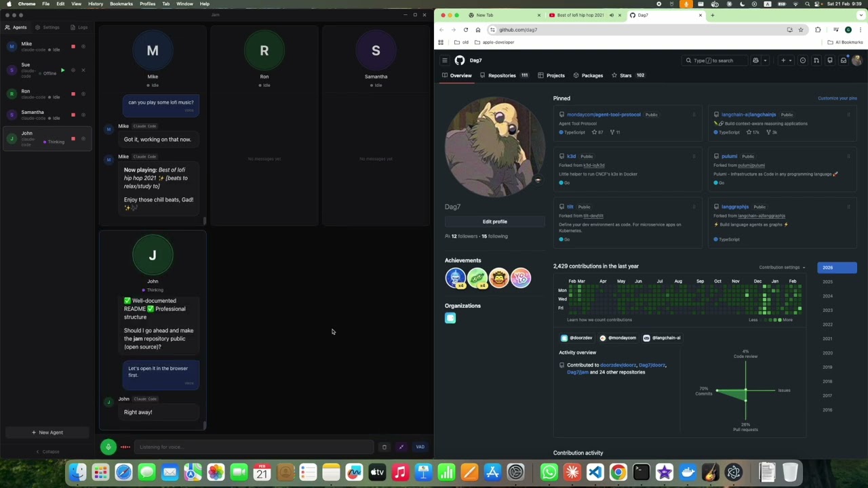Image resolution: width=868 pixels, height=488 pixels.
Task: Click GitHub search box
Action: point(716,60)
